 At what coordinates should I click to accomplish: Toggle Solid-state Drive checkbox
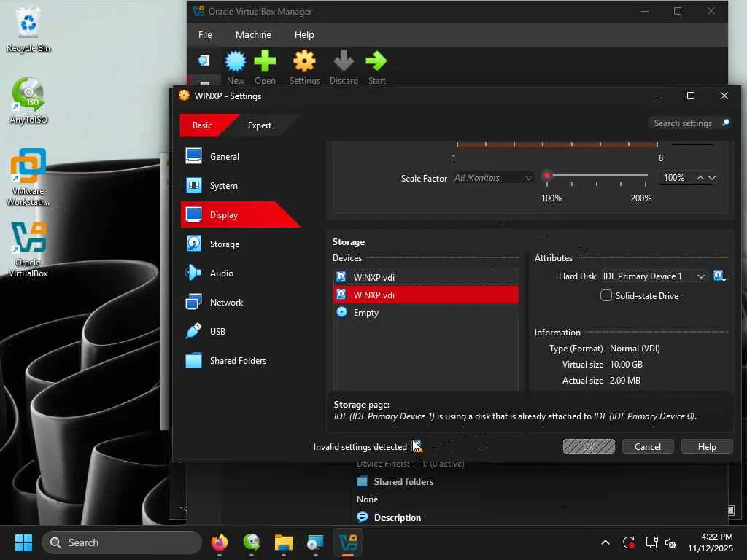pyautogui.click(x=605, y=295)
